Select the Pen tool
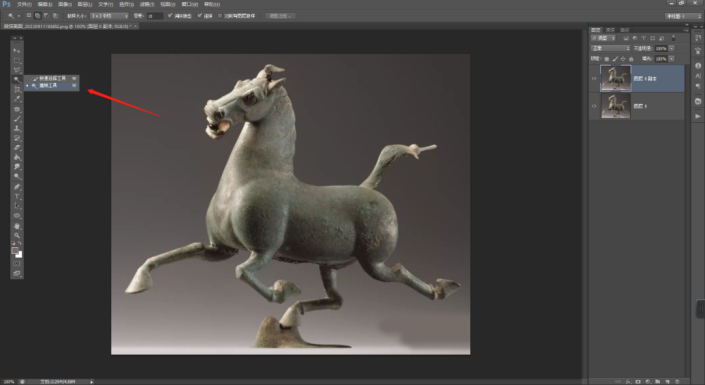This screenshot has width=705, height=385. click(x=17, y=187)
